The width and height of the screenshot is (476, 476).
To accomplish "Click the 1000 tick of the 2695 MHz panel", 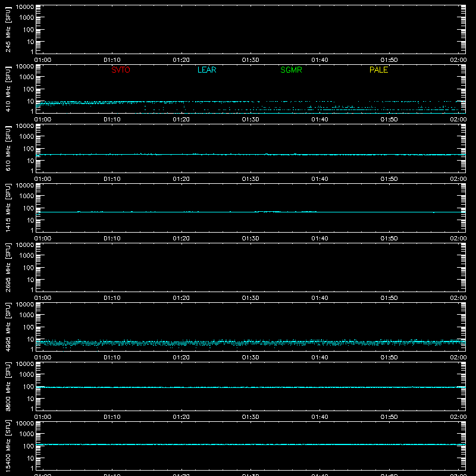I will [27, 256].
